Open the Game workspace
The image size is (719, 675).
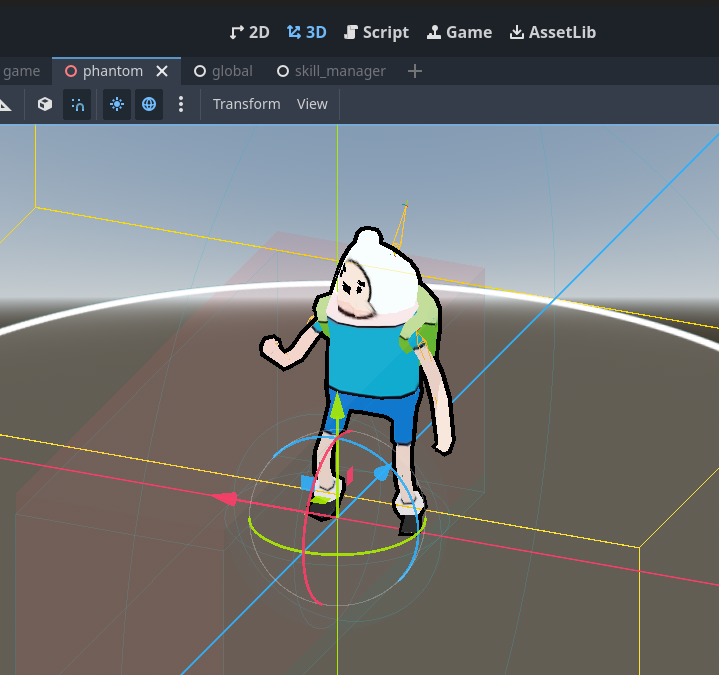459,33
